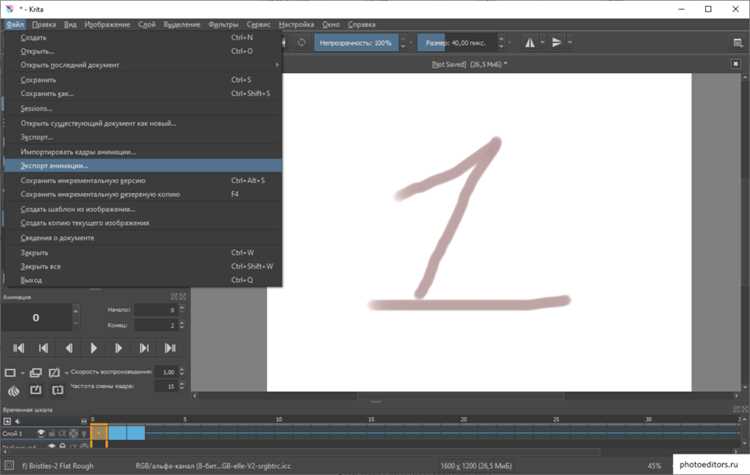Open Sessions... menu entry
Screen dimensions: 750x475
click(x=143, y=109)
